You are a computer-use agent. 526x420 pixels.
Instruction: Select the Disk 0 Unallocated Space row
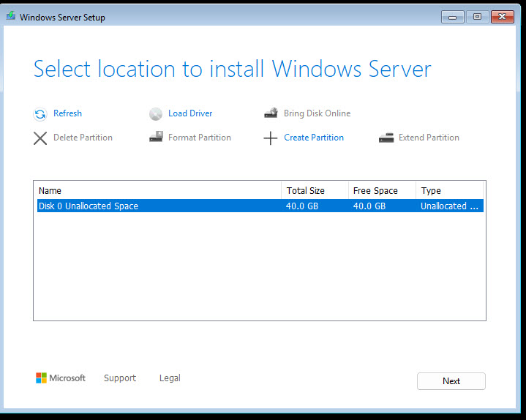(260, 206)
